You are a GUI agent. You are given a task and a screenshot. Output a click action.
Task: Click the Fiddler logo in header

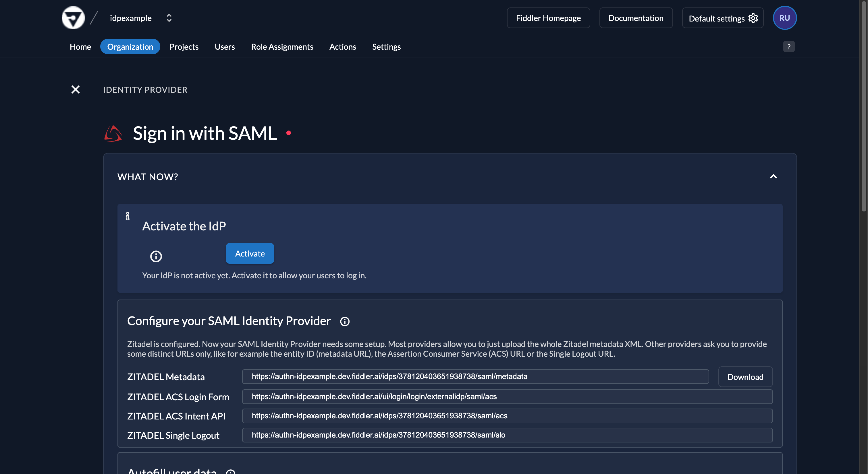pyautogui.click(x=73, y=18)
